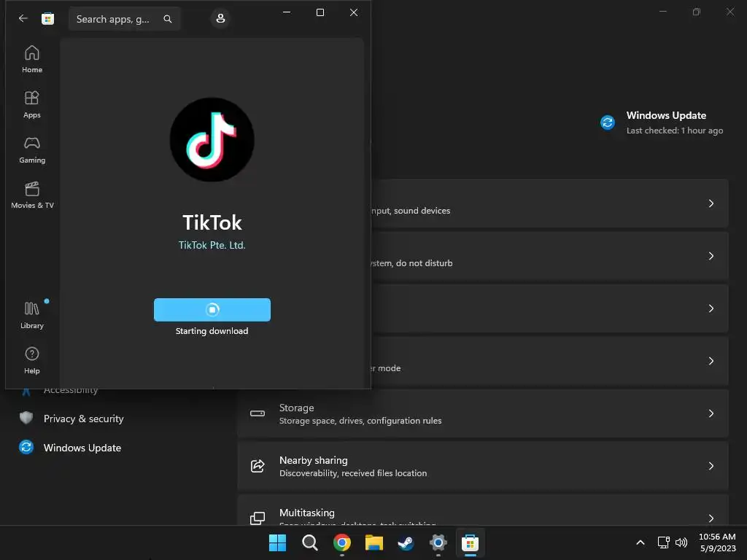The width and height of the screenshot is (747, 560).
Task: Go back in Microsoft Store
Action: point(23,18)
